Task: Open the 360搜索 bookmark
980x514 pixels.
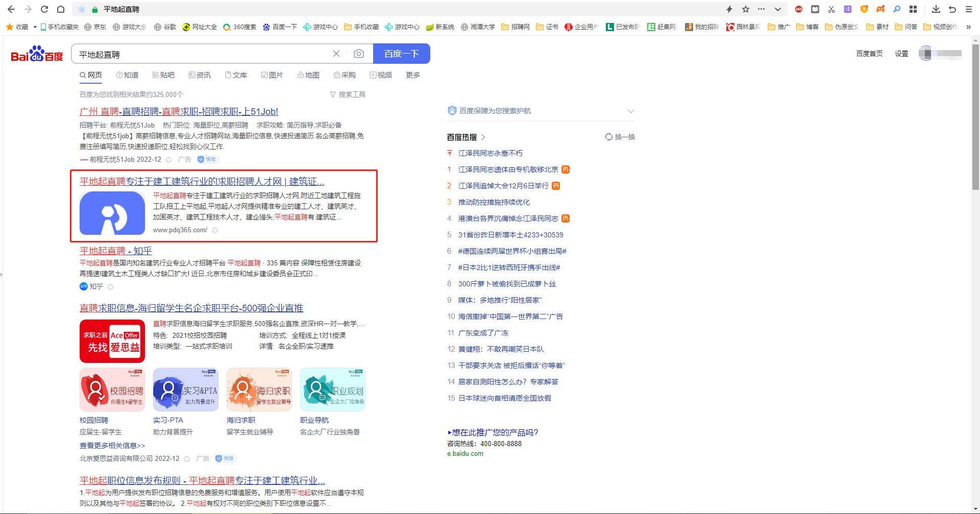Action: (x=240, y=27)
